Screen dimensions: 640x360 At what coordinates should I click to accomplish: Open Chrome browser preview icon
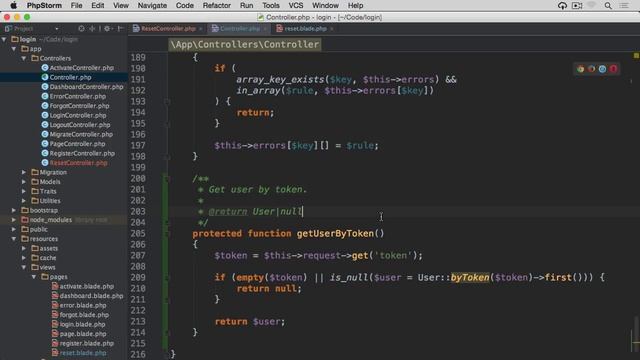580,69
